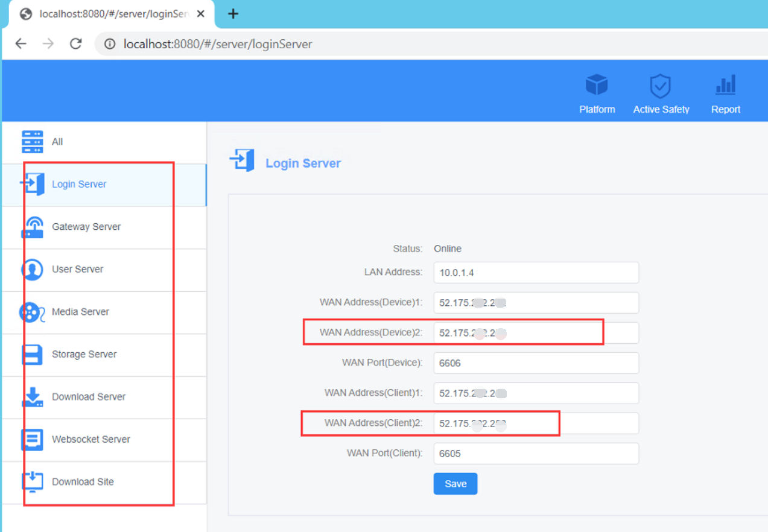View site information icon in address bar

110,44
